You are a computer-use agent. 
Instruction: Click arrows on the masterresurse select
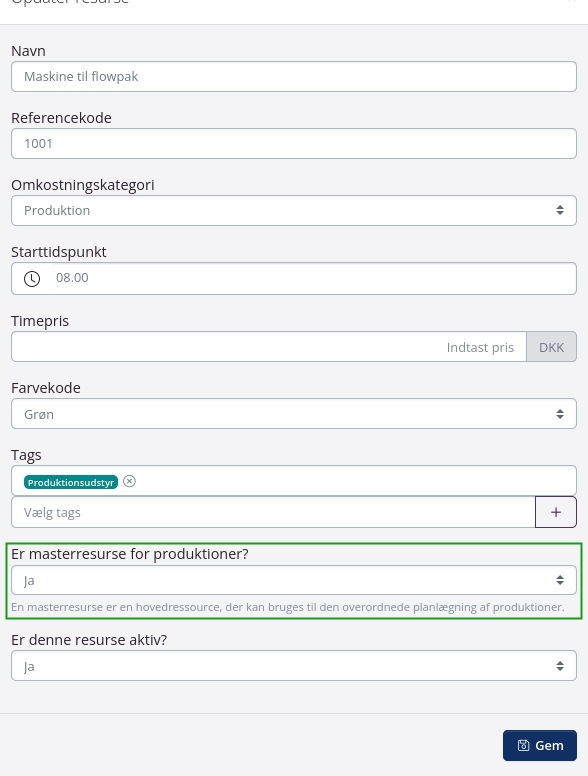pyautogui.click(x=560, y=580)
